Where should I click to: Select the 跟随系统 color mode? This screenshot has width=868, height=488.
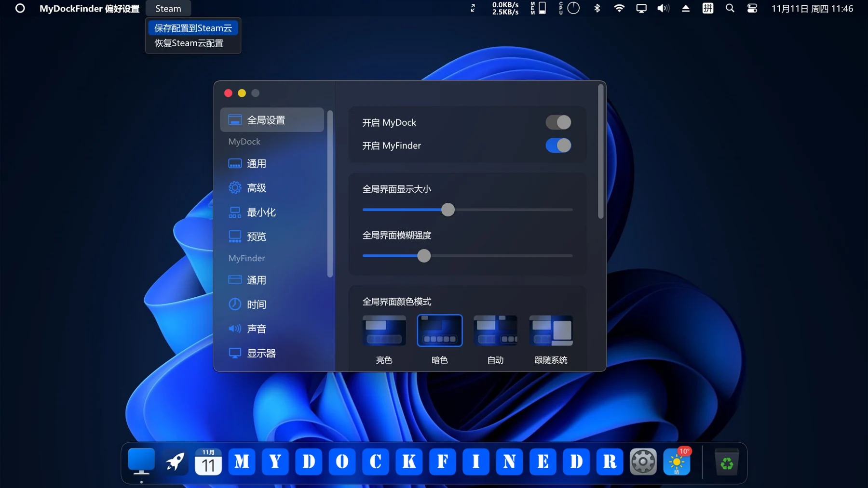[x=551, y=331]
